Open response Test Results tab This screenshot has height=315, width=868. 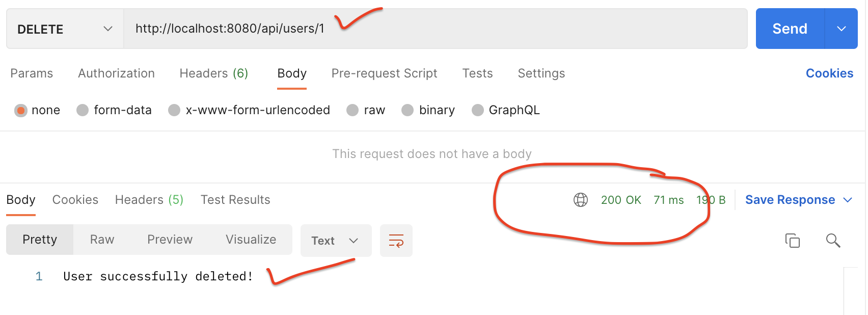[235, 200]
